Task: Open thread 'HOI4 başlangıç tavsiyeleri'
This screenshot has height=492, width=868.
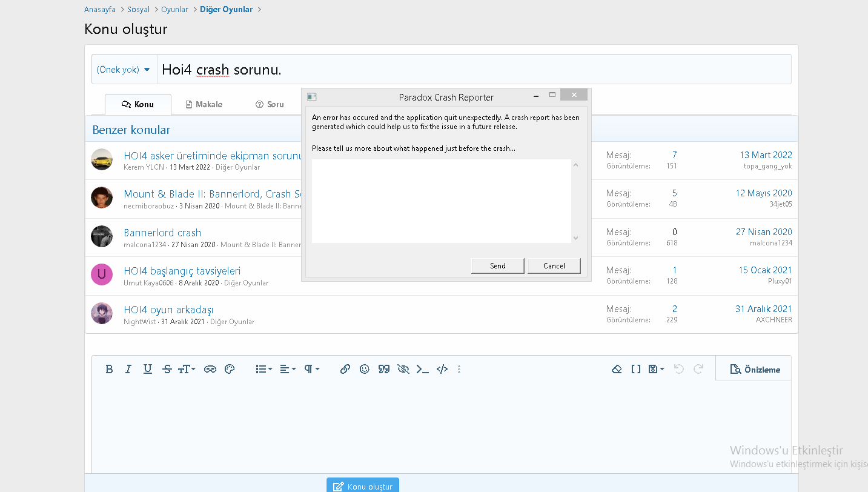Action: (x=182, y=271)
